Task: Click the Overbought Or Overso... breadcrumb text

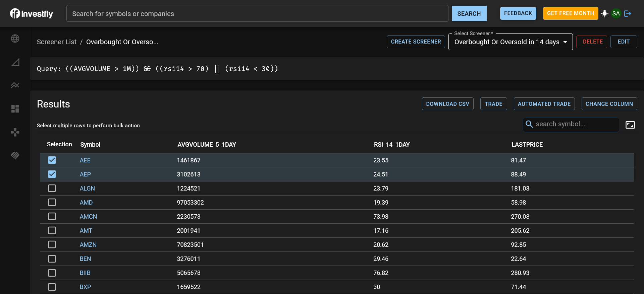Action: tap(122, 42)
